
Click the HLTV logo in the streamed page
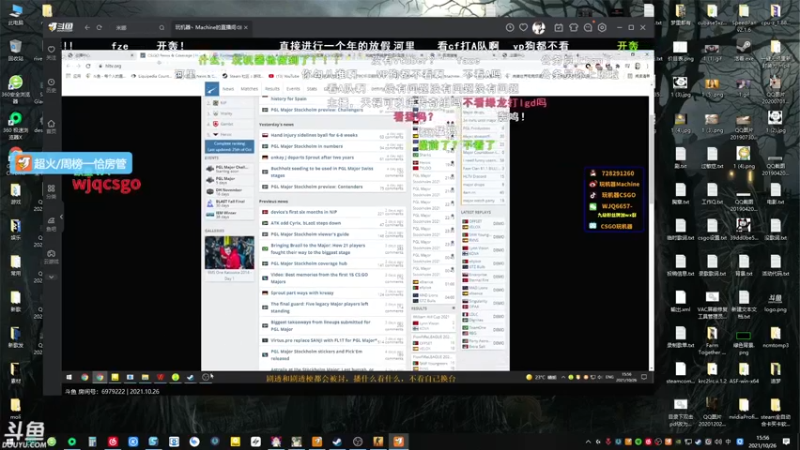pos(212,89)
